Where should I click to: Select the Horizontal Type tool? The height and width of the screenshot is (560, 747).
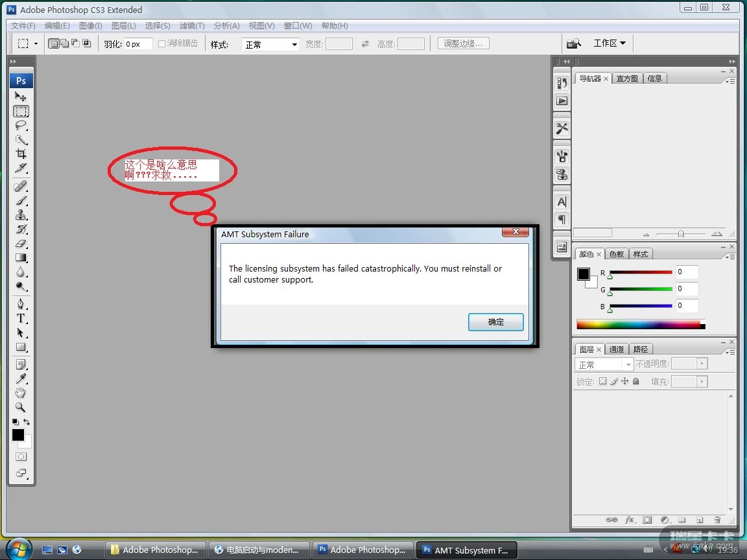(21, 318)
